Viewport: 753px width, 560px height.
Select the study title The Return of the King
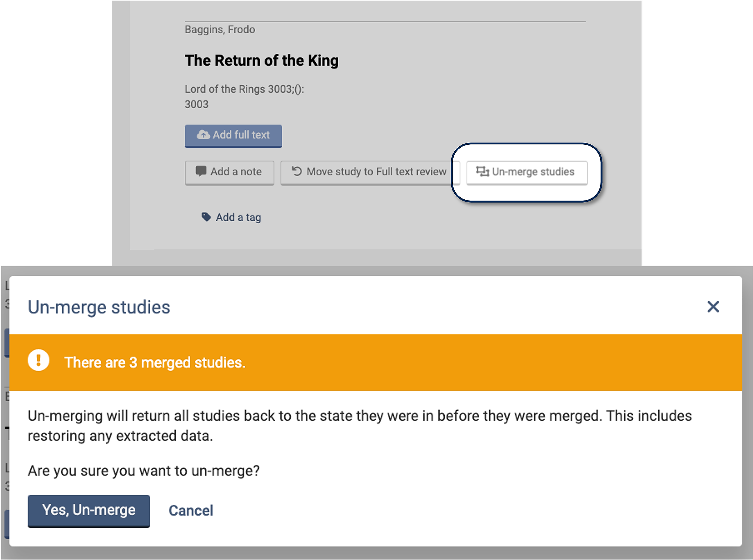click(261, 61)
